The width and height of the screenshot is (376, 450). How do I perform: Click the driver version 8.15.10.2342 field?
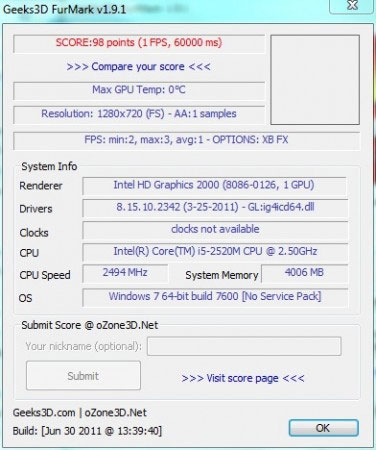click(215, 208)
